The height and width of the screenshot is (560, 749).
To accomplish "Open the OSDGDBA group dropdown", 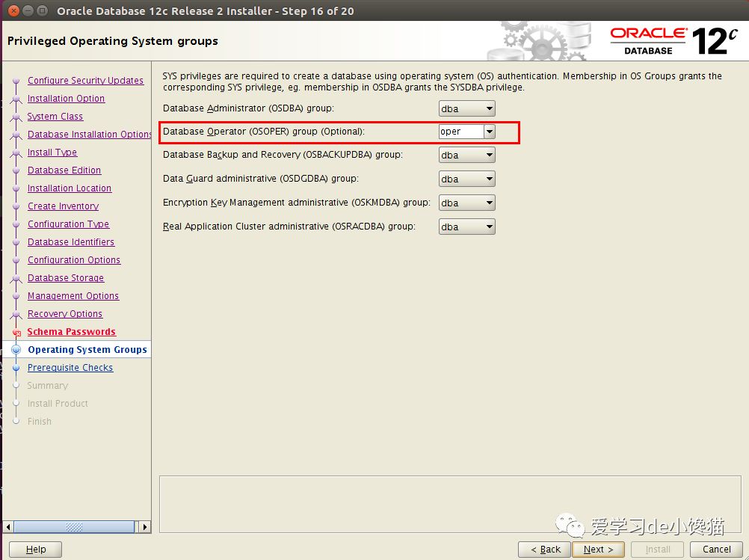I will 466,179.
